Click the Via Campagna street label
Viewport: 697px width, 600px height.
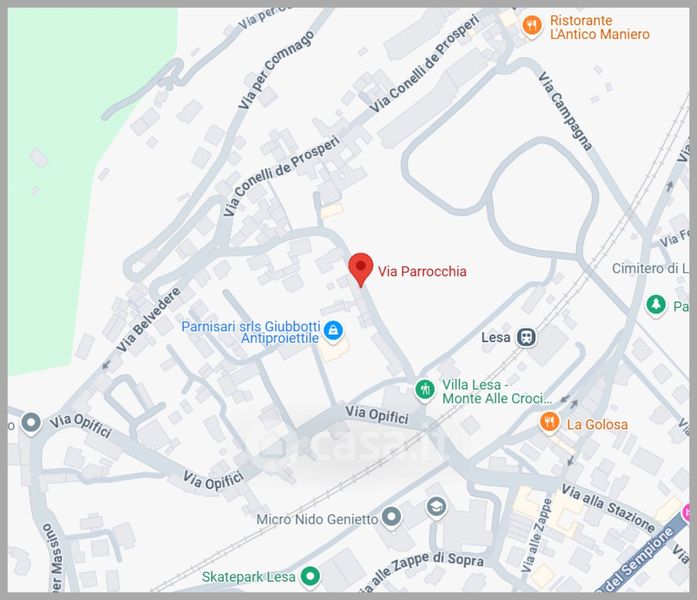565,111
